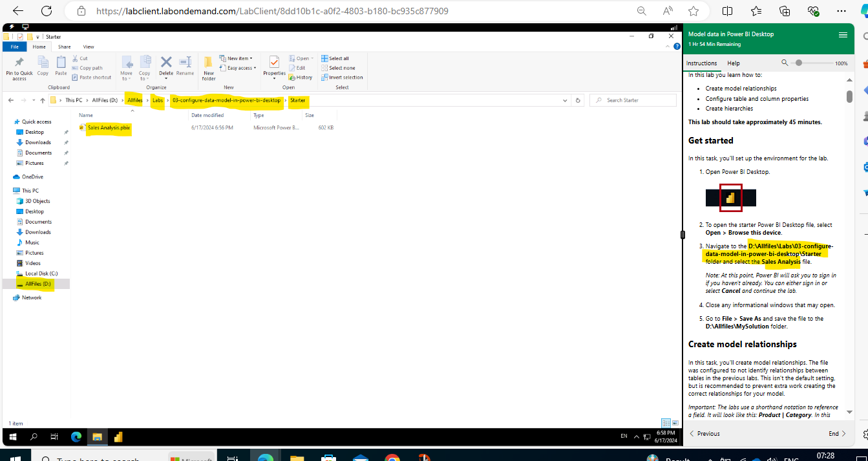Click browser zoom out magnifier icon

tap(641, 11)
